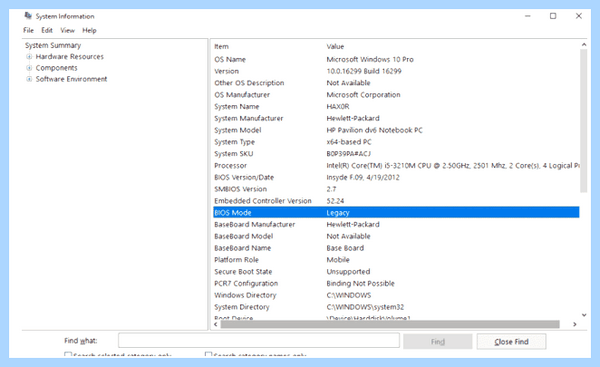
Task: Click the Value column header
Action: tap(335, 46)
